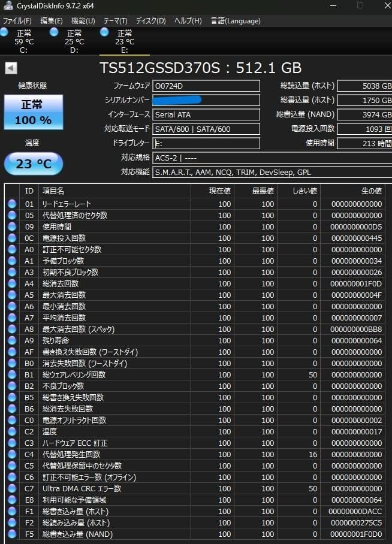
Task: Click status icon for Ultra DMA CRC エラー数 row
Action: pos(12,488)
